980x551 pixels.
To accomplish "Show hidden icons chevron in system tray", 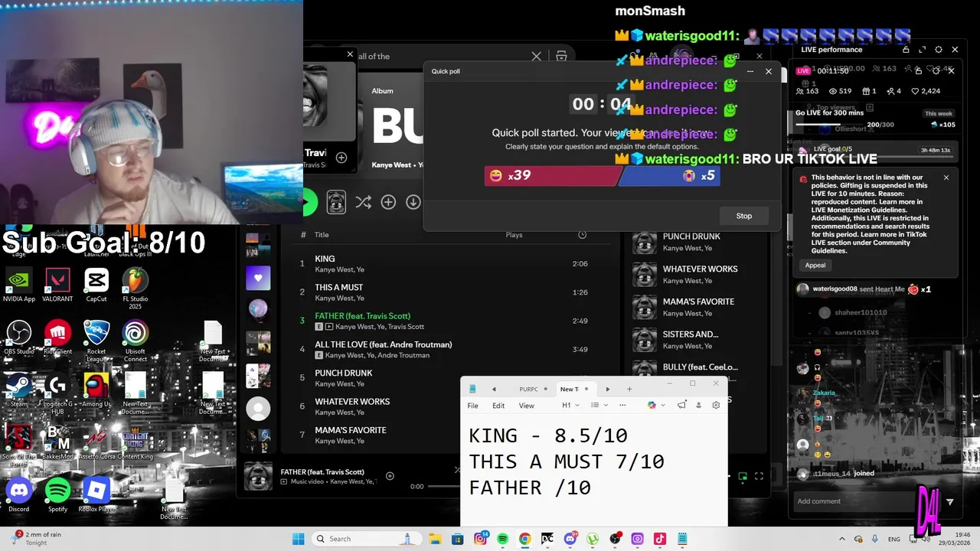I will coord(842,539).
